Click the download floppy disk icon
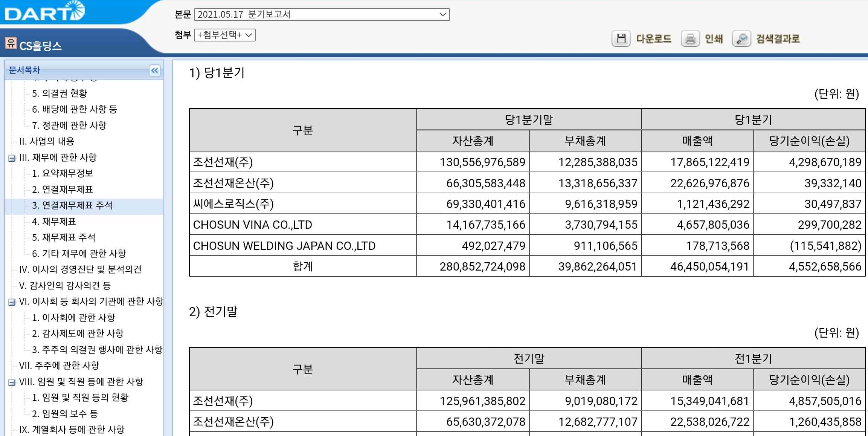 tap(621, 38)
